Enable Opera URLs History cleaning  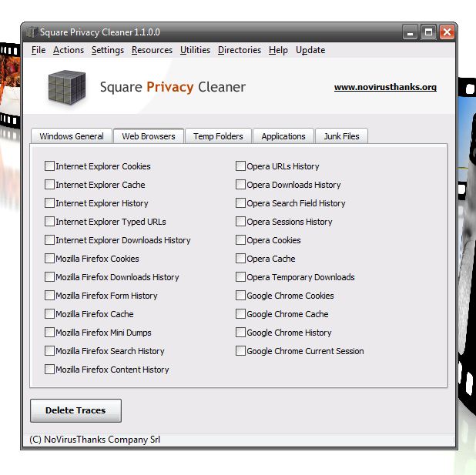(x=240, y=166)
